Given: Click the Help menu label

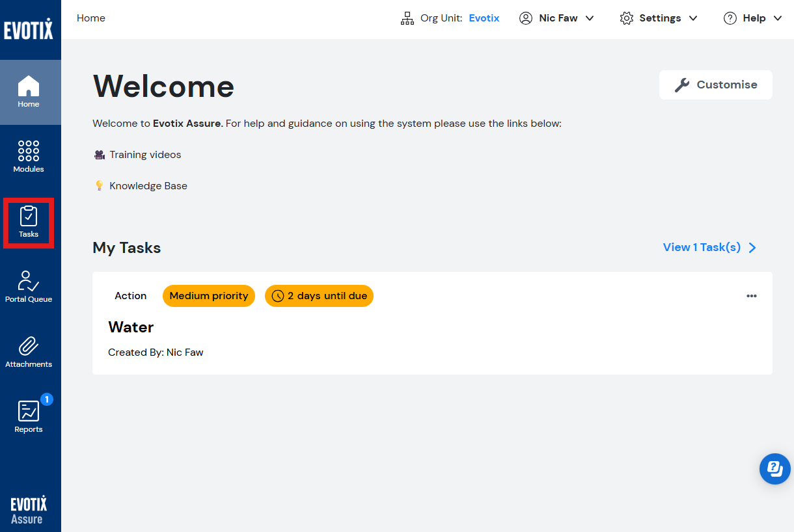Looking at the screenshot, I should pos(754,18).
